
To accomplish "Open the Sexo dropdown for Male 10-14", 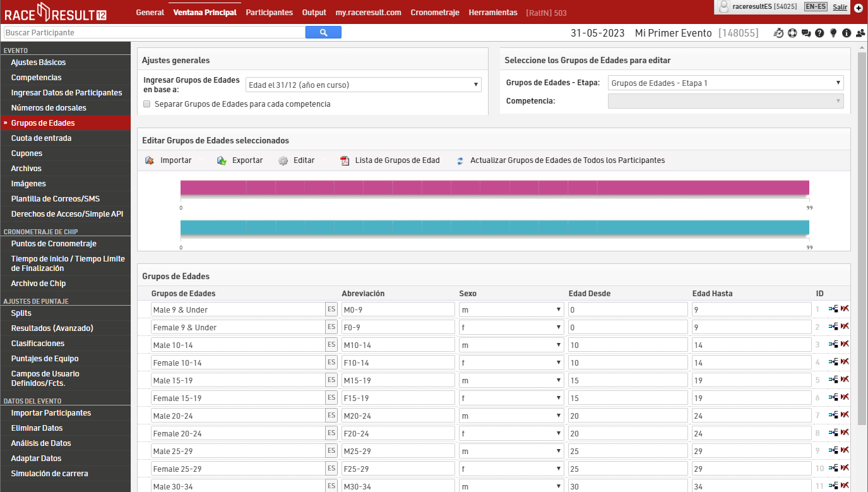I will pyautogui.click(x=511, y=345).
